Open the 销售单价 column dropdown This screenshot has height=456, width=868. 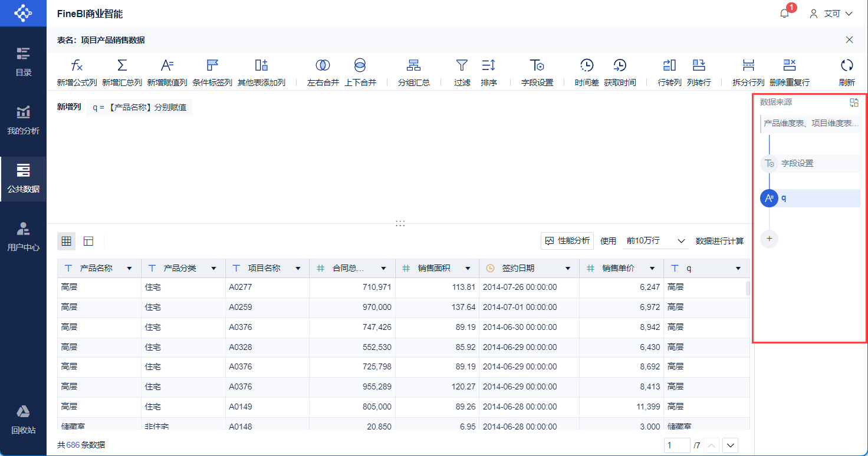click(x=652, y=269)
